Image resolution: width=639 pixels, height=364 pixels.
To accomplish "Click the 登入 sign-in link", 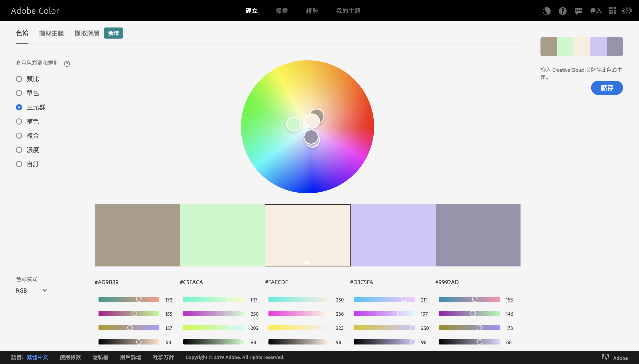I will 596,11.
